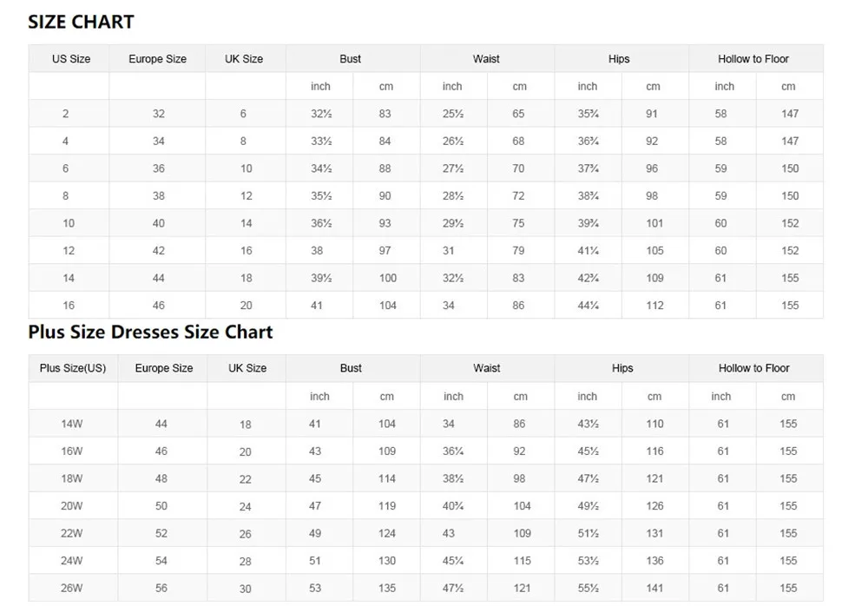The width and height of the screenshot is (868, 606).
Task: Click the Hips header in the top chart
Action: [619, 59]
